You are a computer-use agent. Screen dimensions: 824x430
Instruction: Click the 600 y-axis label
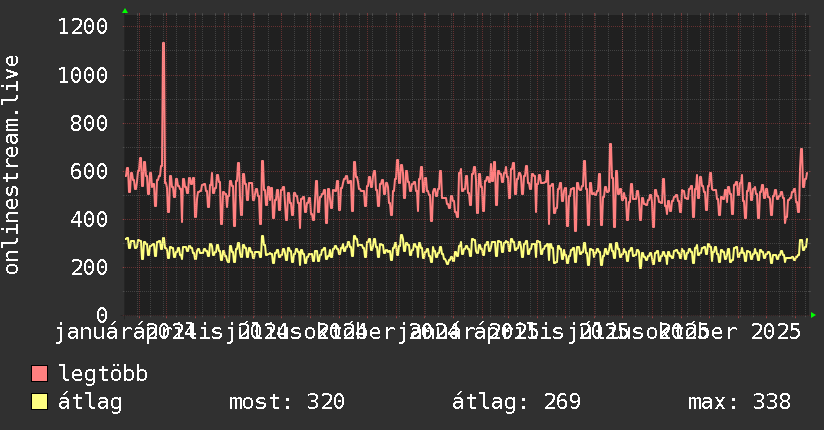(89, 171)
